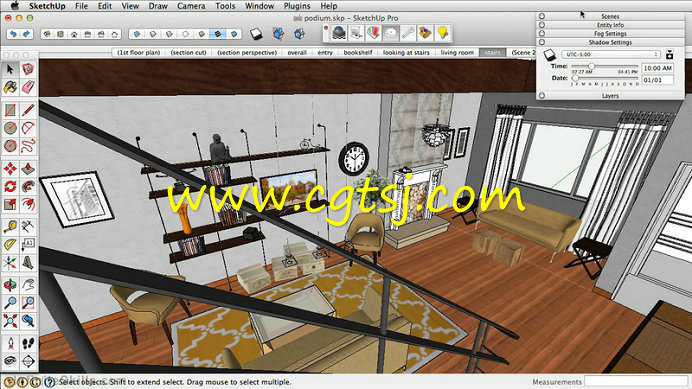This screenshot has height=389, width=692.
Task: Click the yellow light bulb icon
Action: tap(443, 33)
